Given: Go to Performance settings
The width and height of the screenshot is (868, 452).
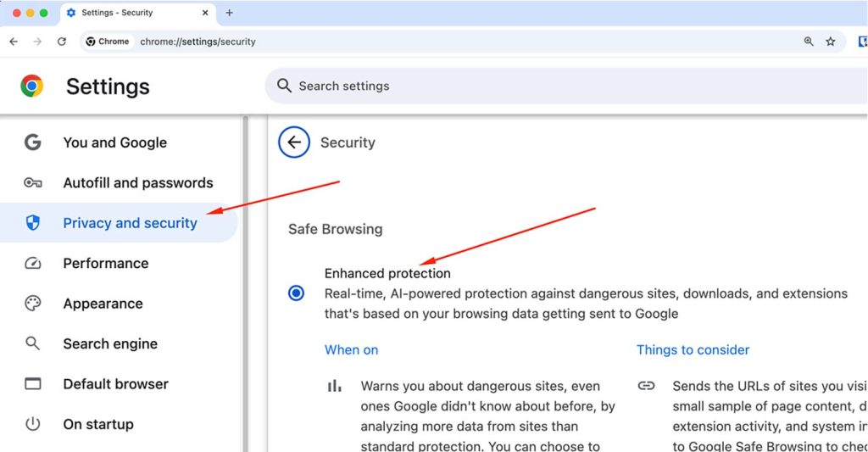Looking at the screenshot, I should point(105,263).
